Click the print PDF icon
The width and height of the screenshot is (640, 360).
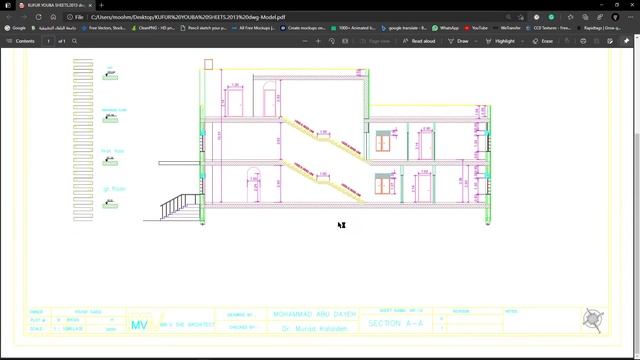point(583,41)
